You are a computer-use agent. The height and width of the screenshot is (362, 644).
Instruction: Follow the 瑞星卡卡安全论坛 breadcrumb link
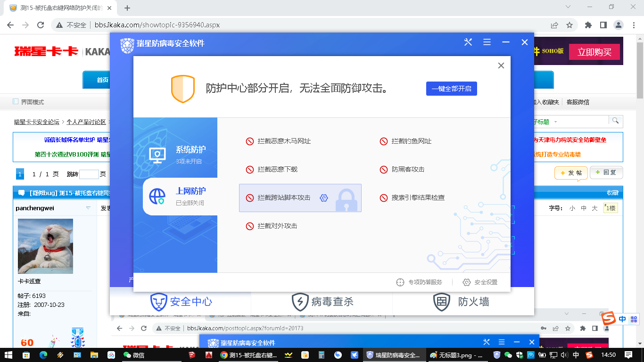tap(37, 122)
